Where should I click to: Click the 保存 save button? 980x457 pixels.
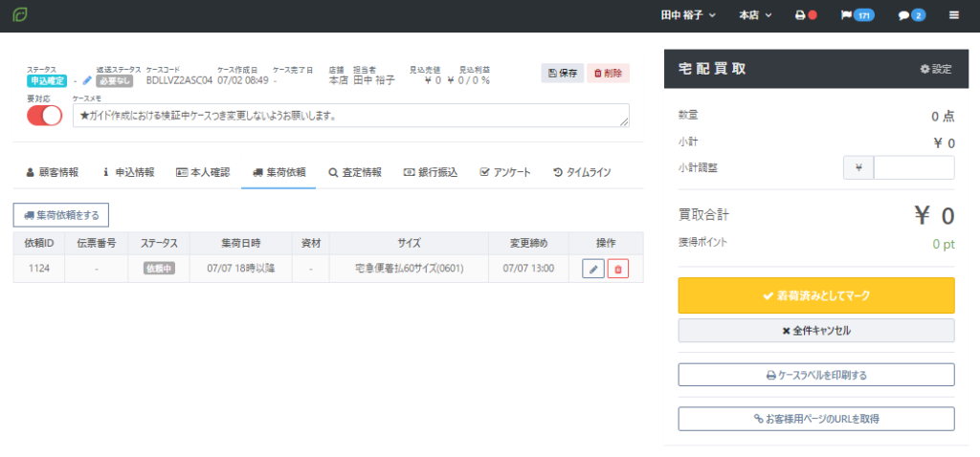(x=562, y=73)
